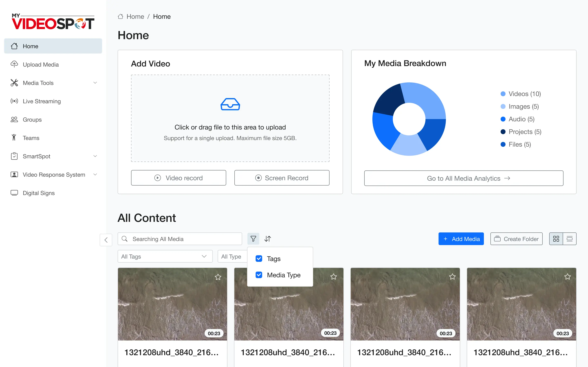588x367 pixels.
Task: Uncheck the Media Type filter checkbox
Action: click(x=259, y=275)
